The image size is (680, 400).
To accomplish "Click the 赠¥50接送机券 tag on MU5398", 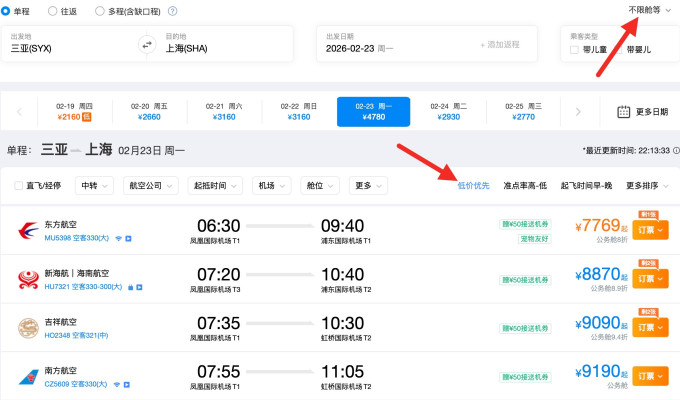I will tap(525, 224).
